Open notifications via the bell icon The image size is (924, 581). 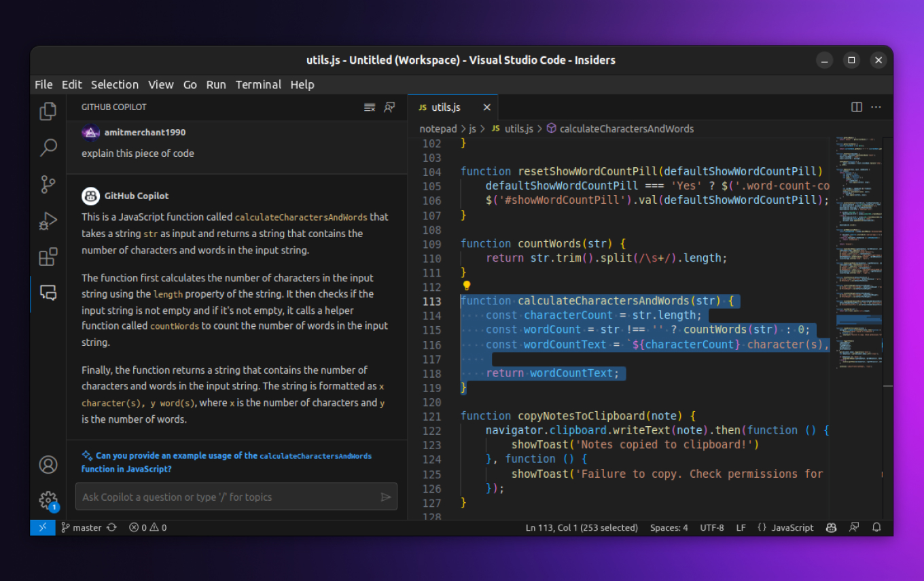point(877,527)
